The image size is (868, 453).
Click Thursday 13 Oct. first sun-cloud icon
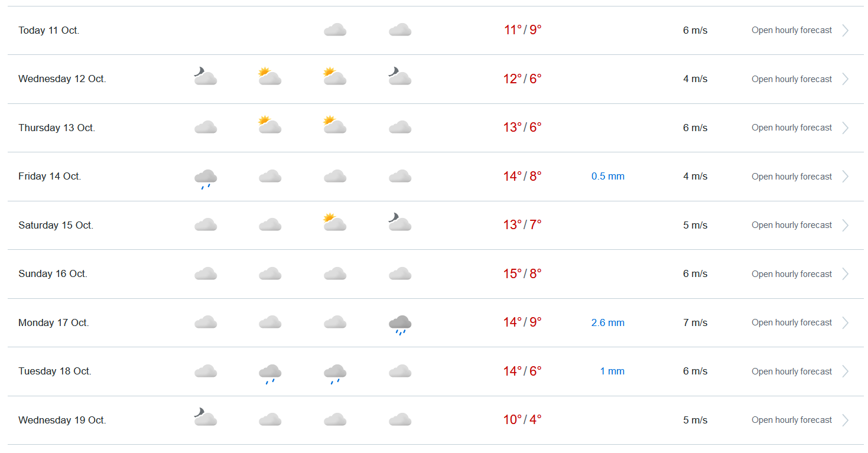(270, 125)
